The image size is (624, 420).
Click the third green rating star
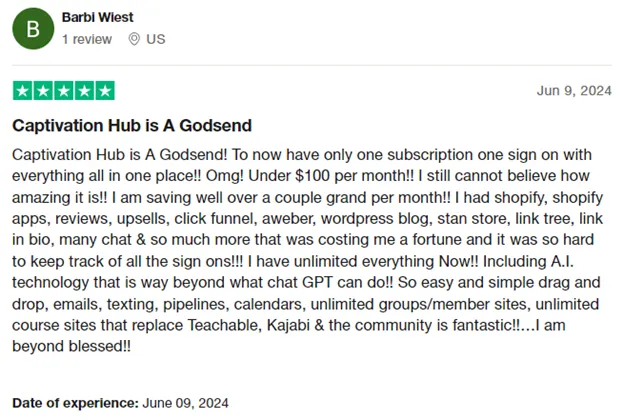pos(64,91)
